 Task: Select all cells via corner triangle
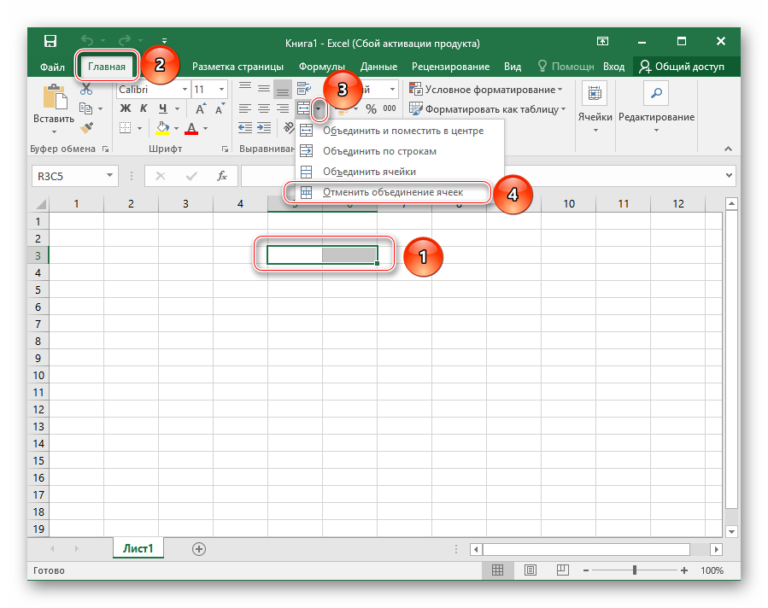point(41,204)
